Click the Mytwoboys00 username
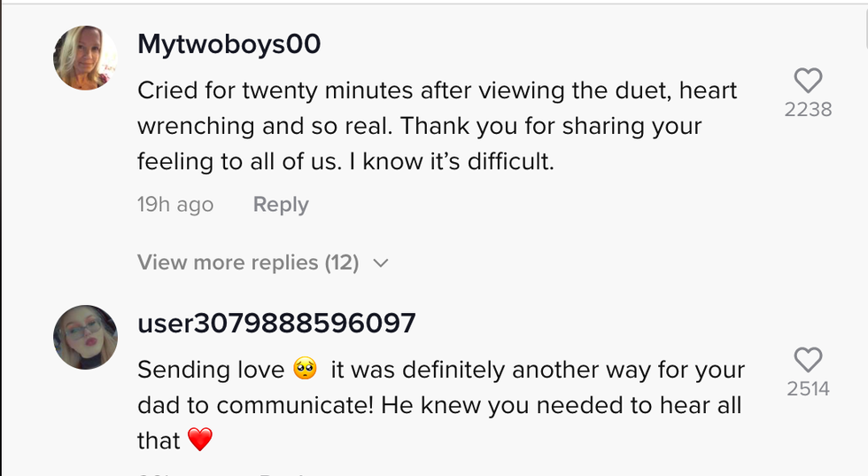868x476 pixels. 229,44
